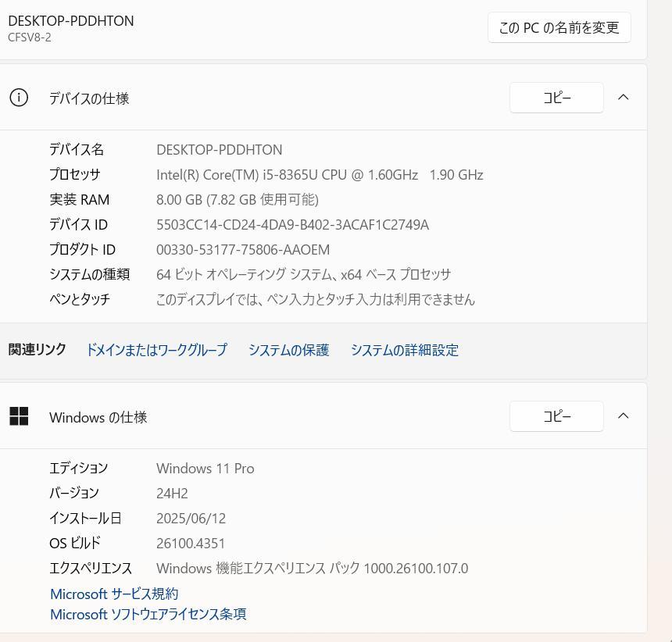Screen dimensions: 672x642
Task: Select the product ID value 00330-53177-75806-AAOEM
Action: click(x=243, y=250)
